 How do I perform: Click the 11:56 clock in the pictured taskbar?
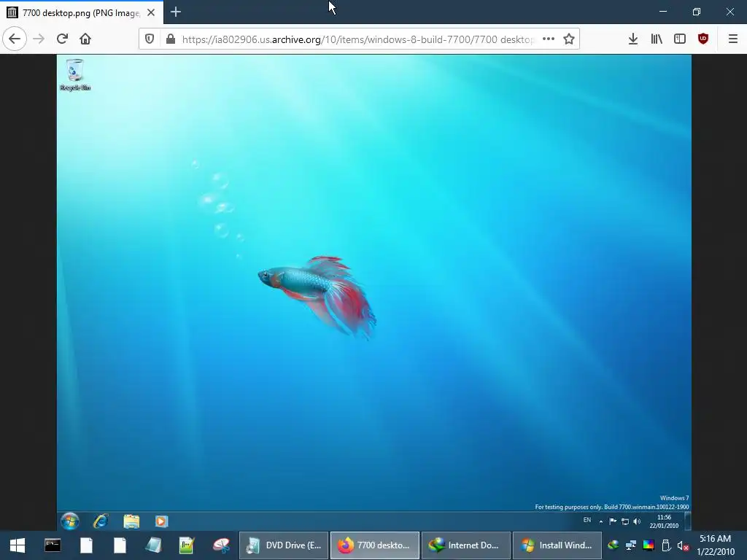[664, 521]
